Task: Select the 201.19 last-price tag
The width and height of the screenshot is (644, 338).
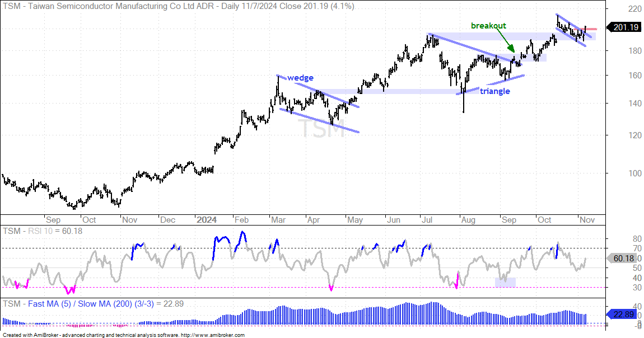Action: point(624,27)
